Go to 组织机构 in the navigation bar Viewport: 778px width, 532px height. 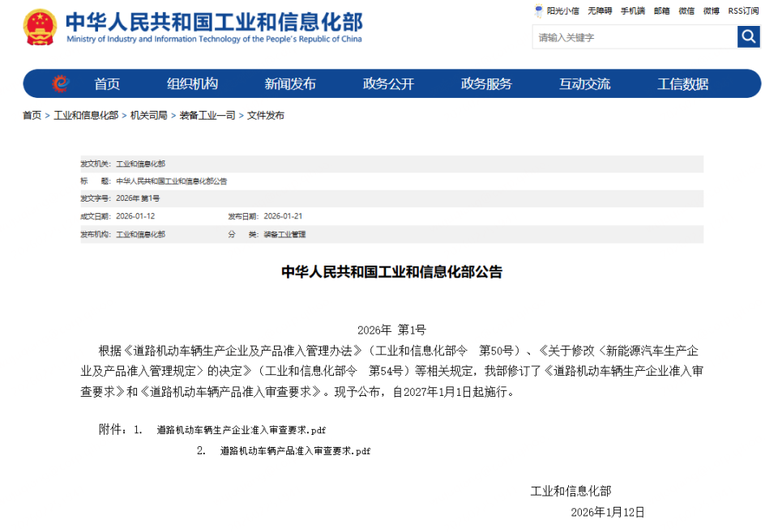tap(192, 83)
